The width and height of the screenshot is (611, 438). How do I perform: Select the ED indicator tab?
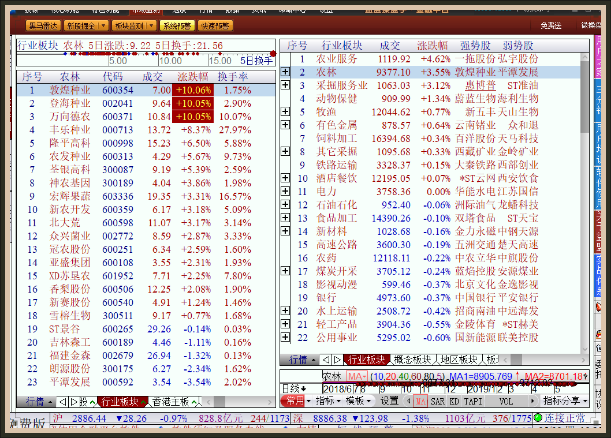tap(454, 401)
